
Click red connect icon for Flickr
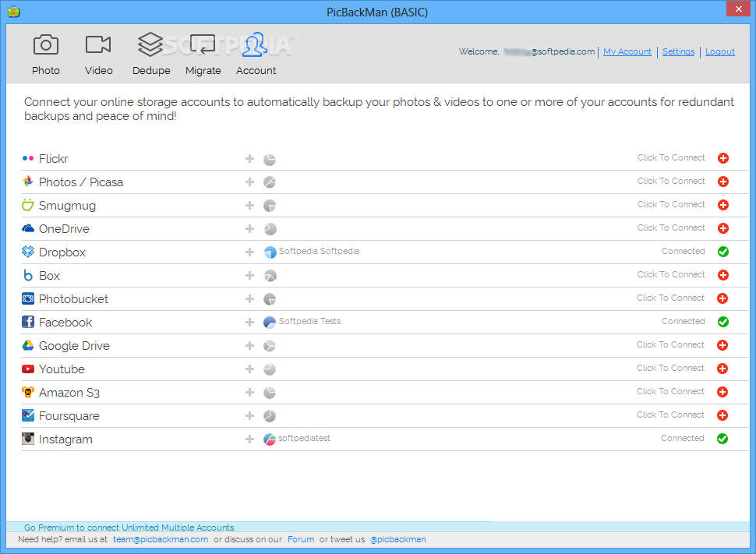[722, 158]
